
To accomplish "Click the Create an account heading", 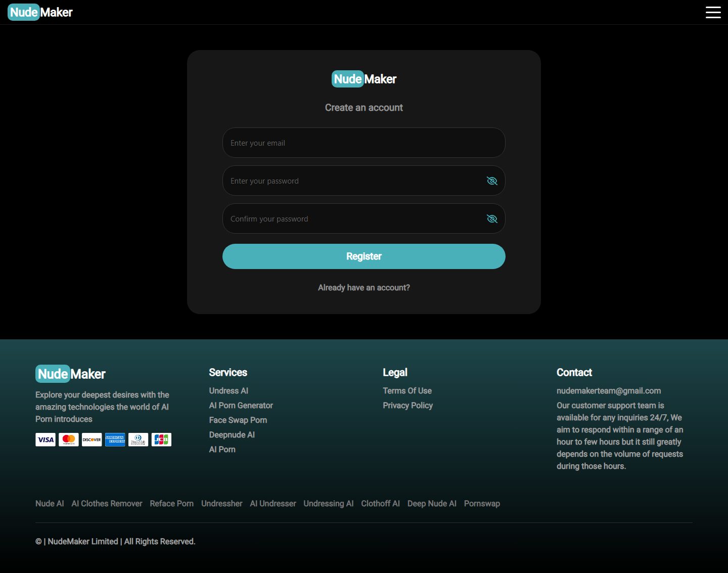I will pyautogui.click(x=364, y=107).
